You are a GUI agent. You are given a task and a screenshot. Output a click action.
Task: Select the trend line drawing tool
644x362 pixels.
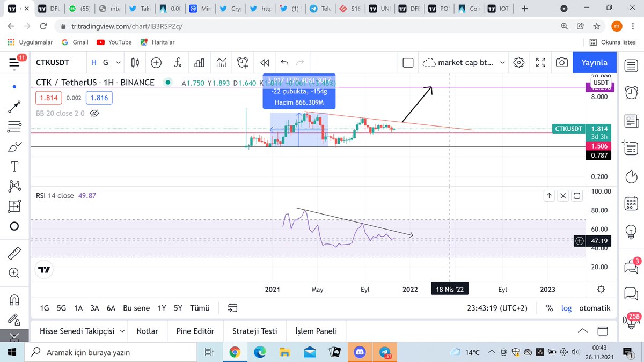click(14, 106)
